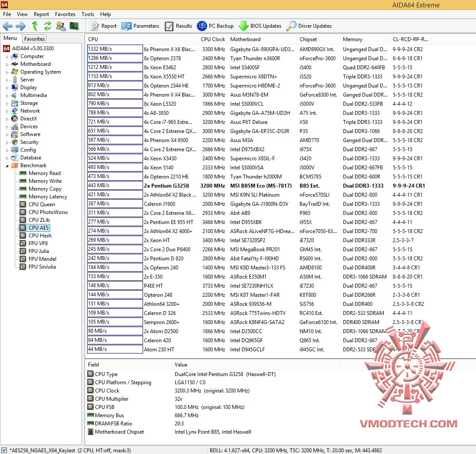Click the green Refresh icon

[48, 26]
